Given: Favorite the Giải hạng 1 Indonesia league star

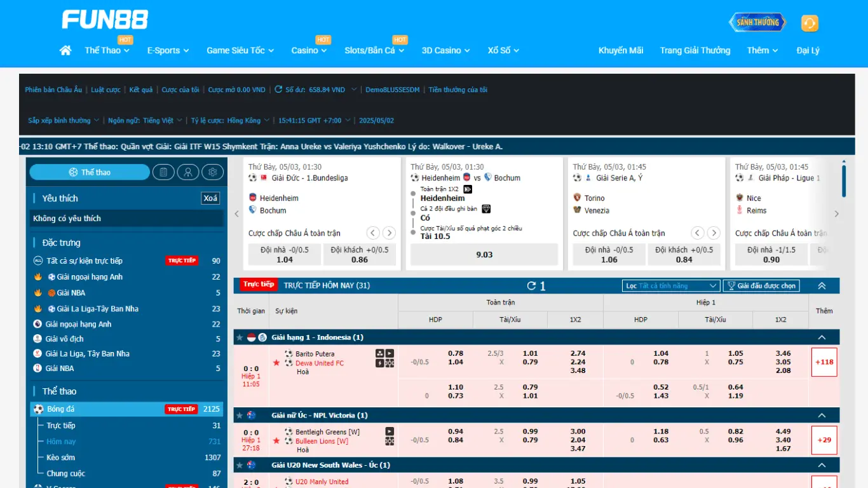Looking at the screenshot, I should [240, 337].
